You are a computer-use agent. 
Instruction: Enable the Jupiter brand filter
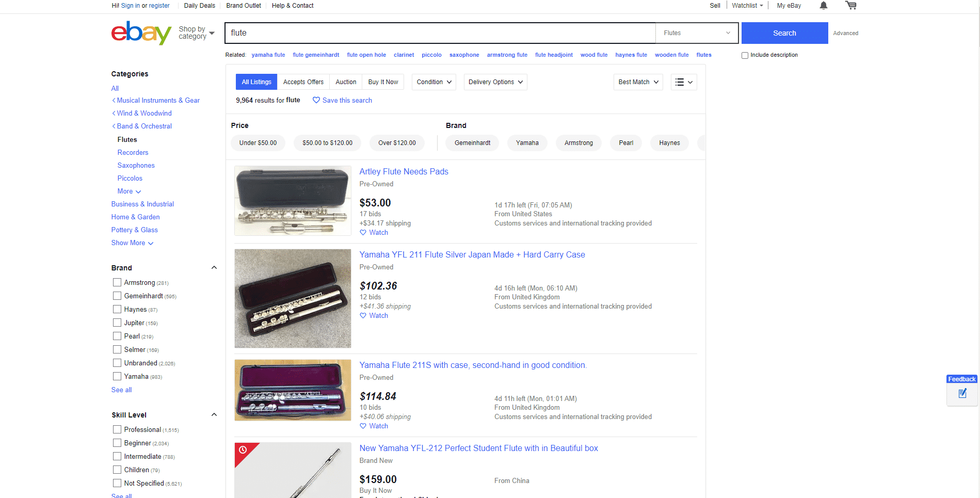click(x=117, y=323)
